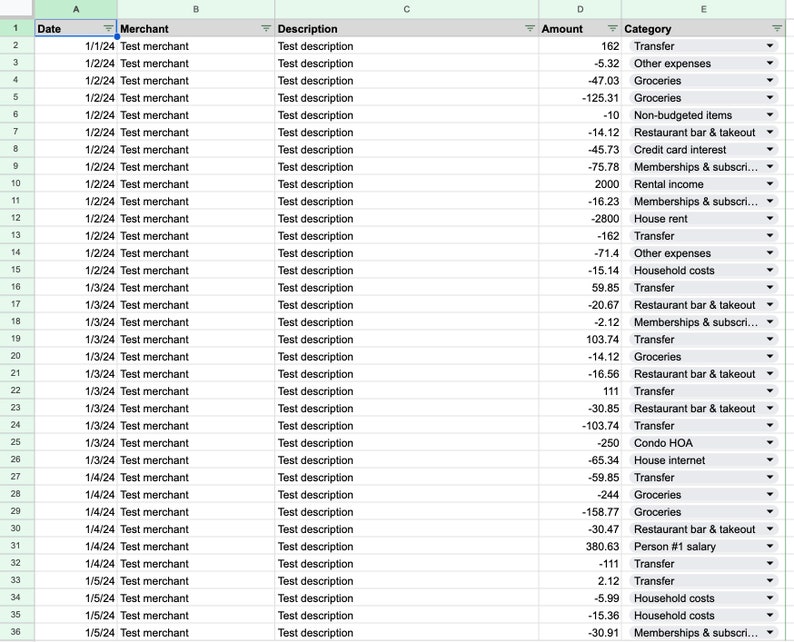Select the 1/1/24 date cell
The height and width of the screenshot is (642, 794).
[76, 46]
